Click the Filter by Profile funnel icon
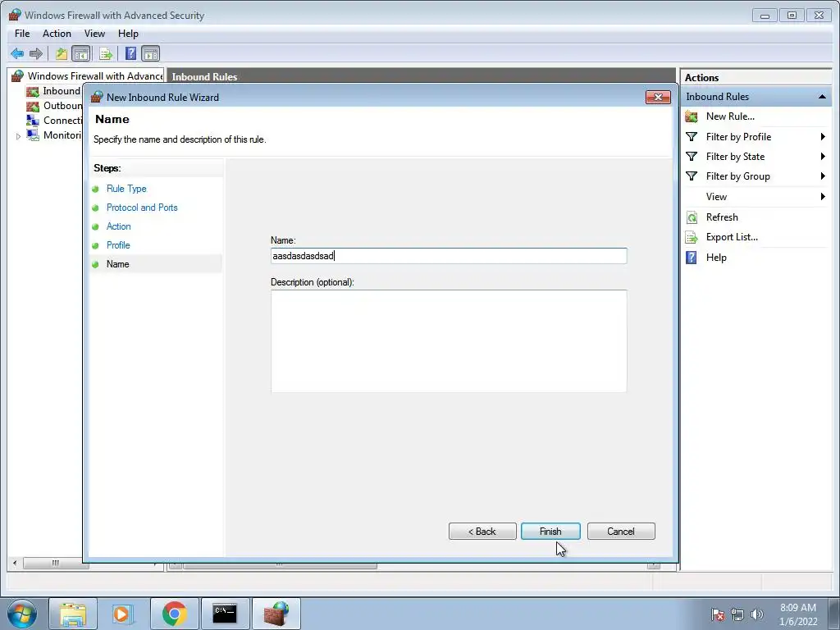 tap(692, 137)
